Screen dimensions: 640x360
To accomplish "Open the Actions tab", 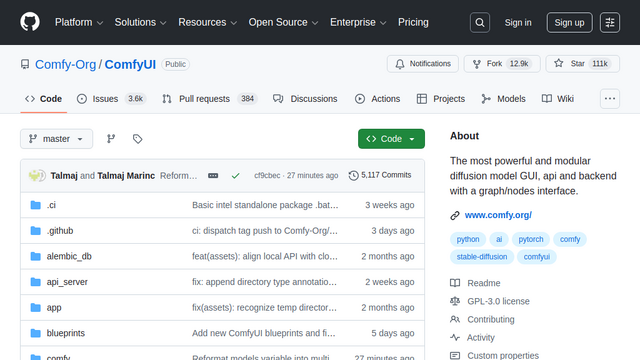I will click(x=378, y=99).
